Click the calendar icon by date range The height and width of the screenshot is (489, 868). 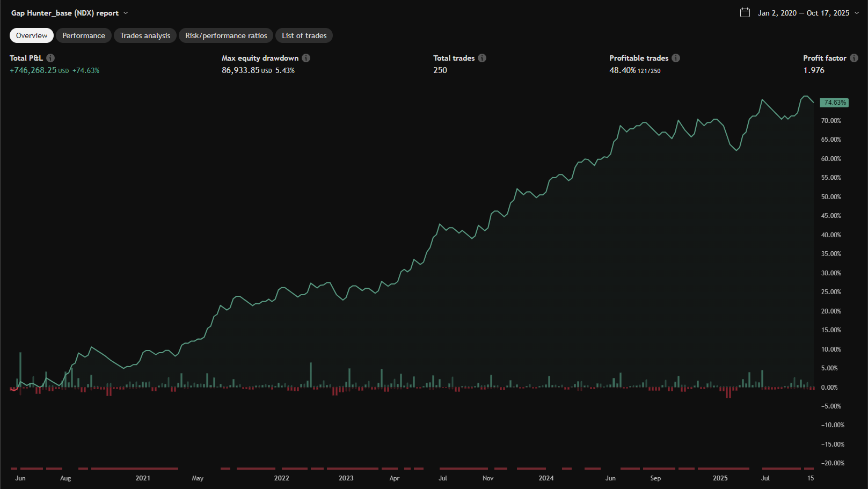click(745, 13)
